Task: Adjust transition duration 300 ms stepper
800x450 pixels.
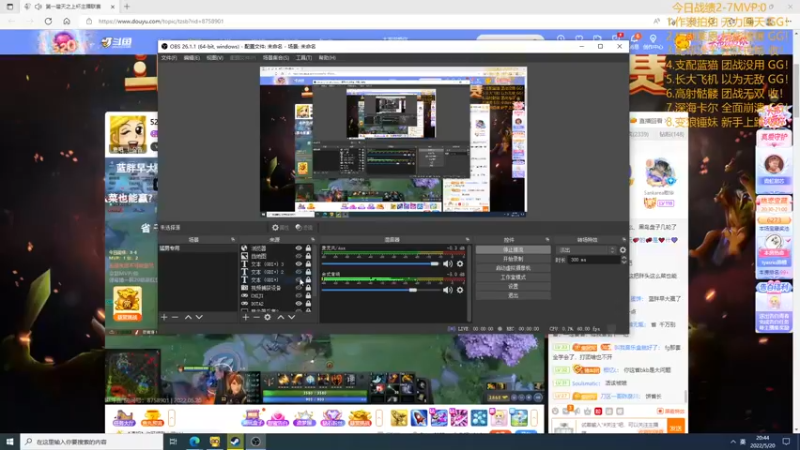Action: tap(624, 260)
